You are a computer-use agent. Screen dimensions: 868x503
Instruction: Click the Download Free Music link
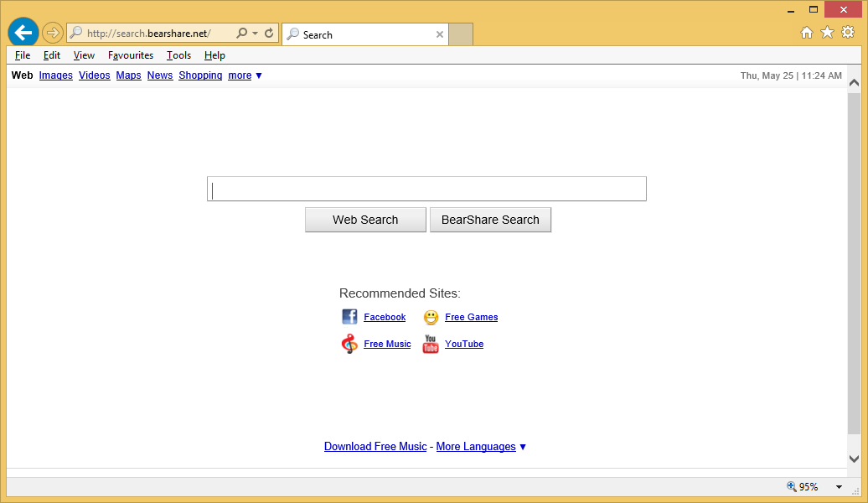click(x=375, y=447)
